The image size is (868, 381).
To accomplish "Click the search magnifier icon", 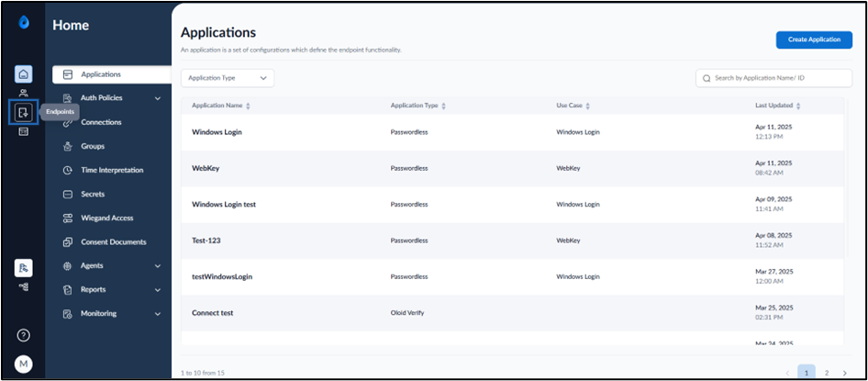I will pyautogui.click(x=707, y=79).
